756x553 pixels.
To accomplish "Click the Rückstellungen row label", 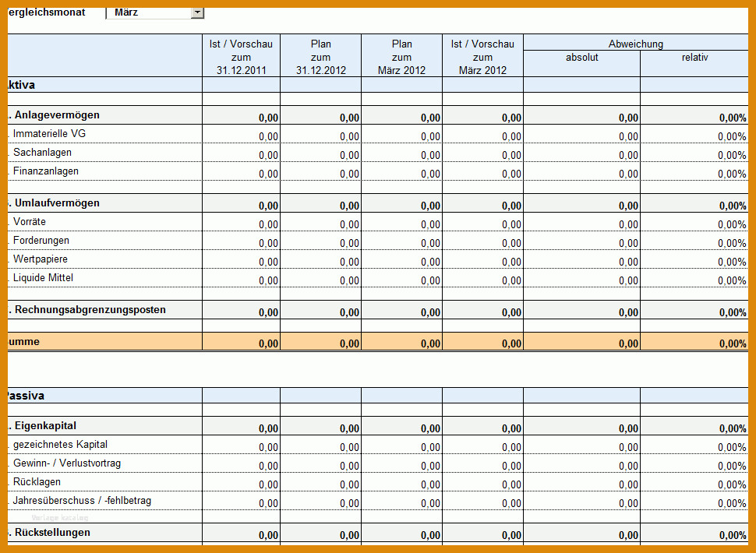I will 52,532.
